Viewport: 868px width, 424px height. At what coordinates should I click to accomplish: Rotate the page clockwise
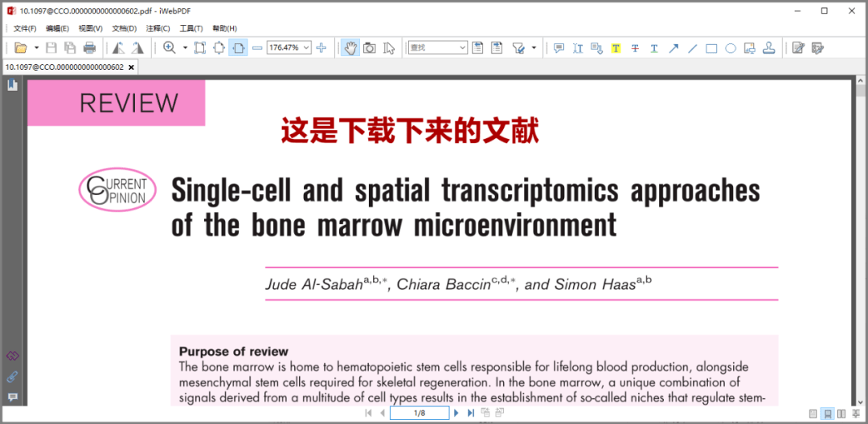tap(137, 48)
